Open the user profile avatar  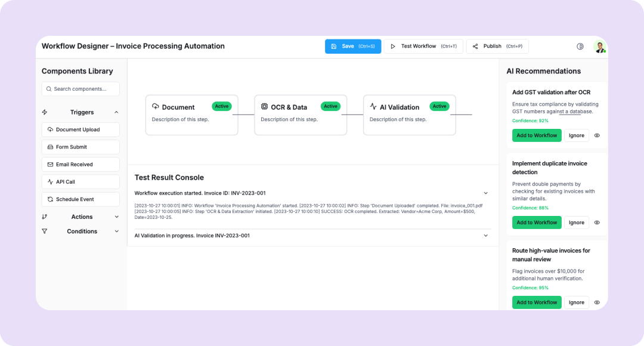point(599,47)
